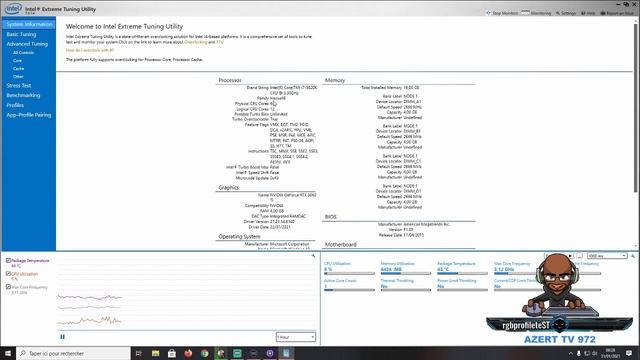
Task: Click Report an Issue in the top toolbar
Action: pos(617,13)
